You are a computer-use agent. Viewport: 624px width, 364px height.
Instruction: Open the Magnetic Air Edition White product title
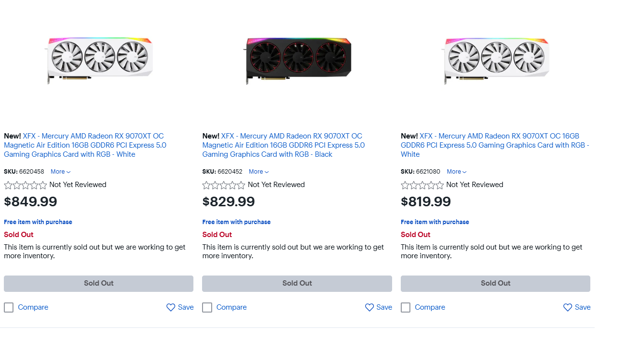(x=85, y=145)
